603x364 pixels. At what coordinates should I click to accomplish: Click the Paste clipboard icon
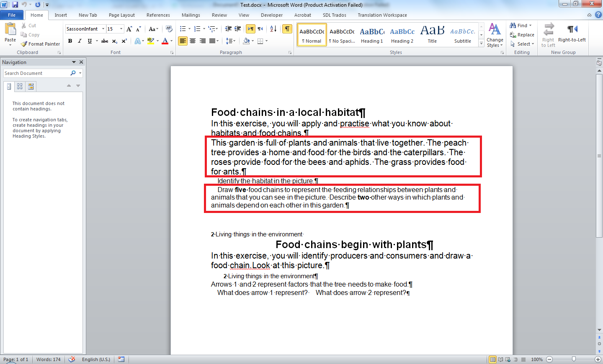[x=10, y=29]
